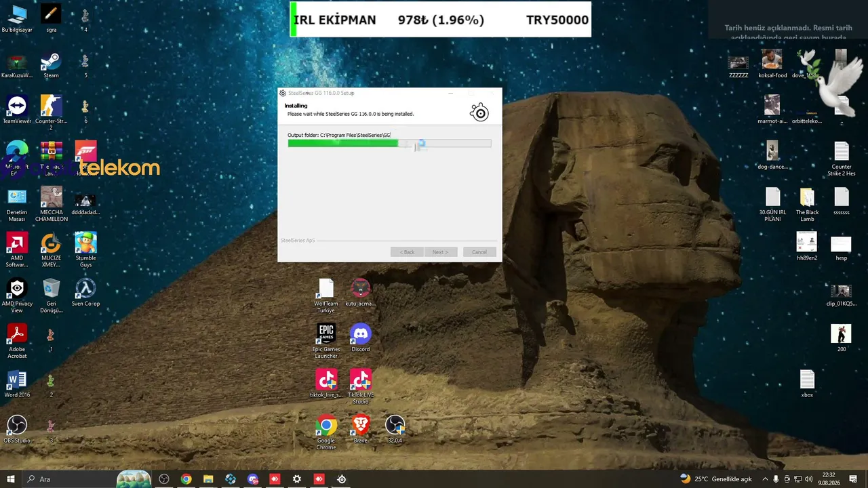This screenshot has height=488, width=868.
Task: Select the 32.0.4 OBS installer icon
Action: pyautogui.click(x=395, y=430)
